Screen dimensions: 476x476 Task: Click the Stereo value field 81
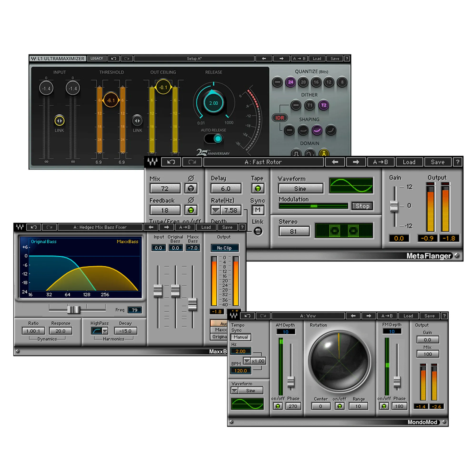(294, 231)
